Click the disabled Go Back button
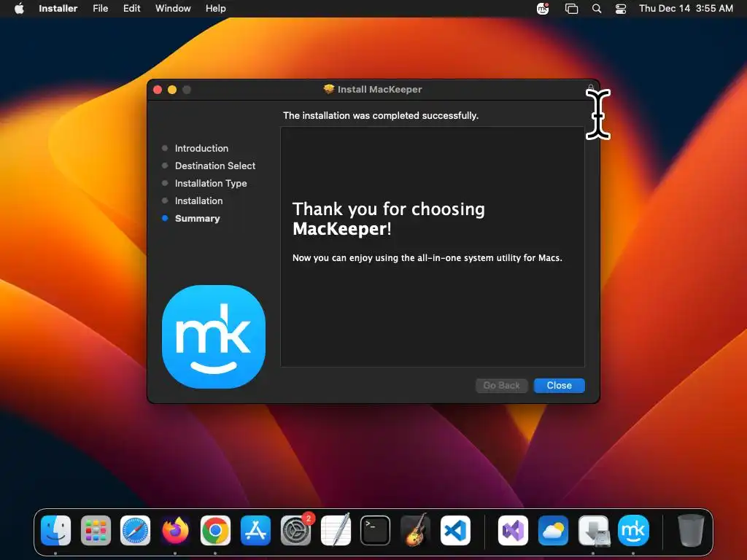 [x=501, y=385]
